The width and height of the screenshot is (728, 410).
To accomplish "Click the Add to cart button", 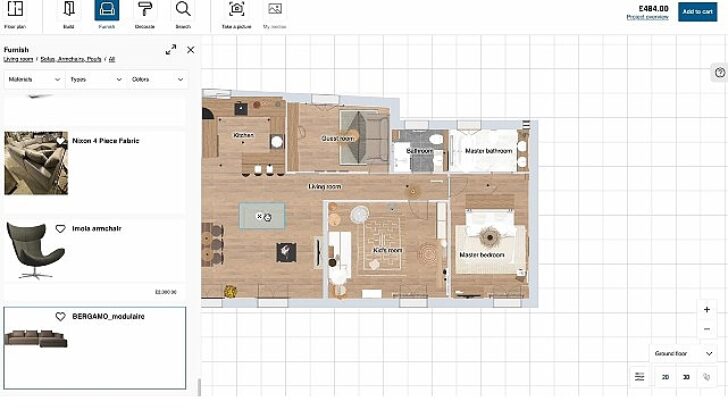I will (x=696, y=11).
